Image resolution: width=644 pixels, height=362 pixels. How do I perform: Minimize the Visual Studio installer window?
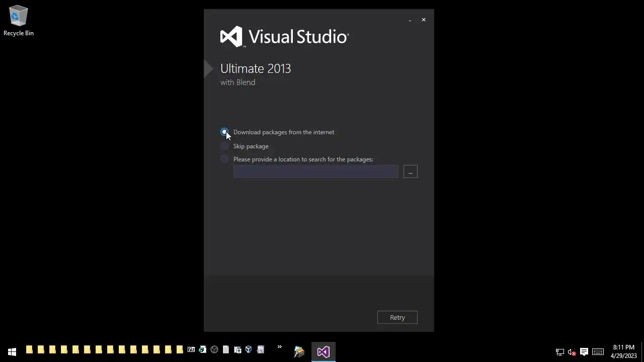click(410, 20)
